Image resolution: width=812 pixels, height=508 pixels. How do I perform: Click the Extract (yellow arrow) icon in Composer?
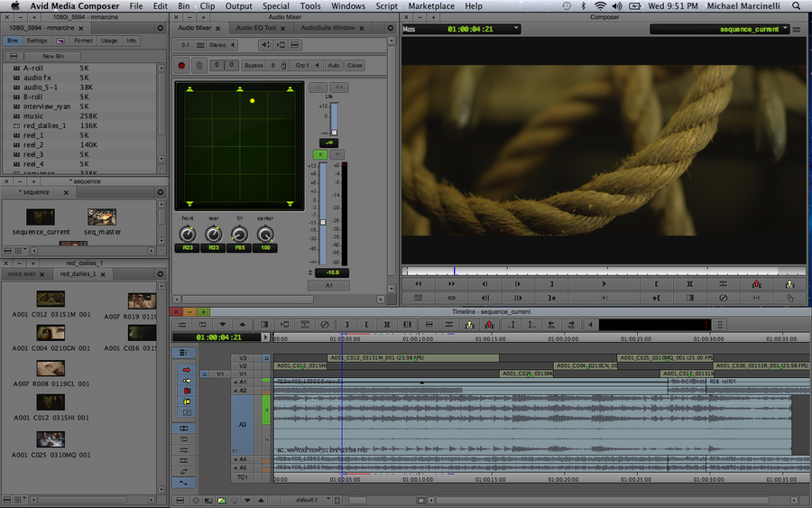point(789,283)
